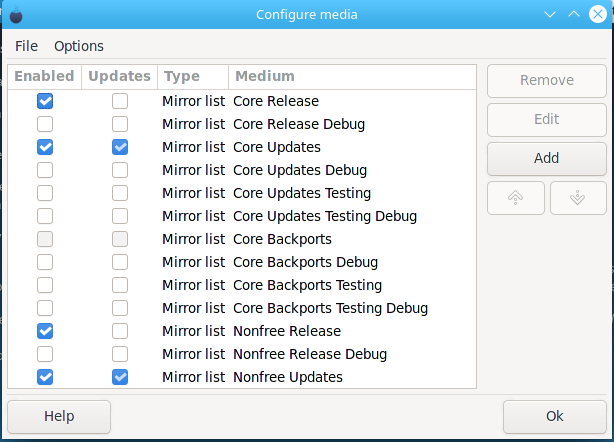Toggle Updates for Core Updates Testing Debug
Viewport: 614px width, 442px height.
pos(120,216)
